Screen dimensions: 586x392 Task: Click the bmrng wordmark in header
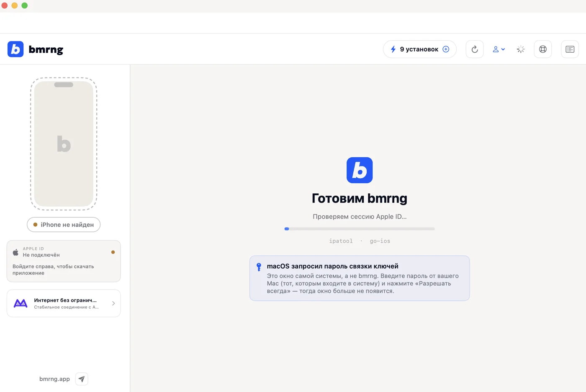tap(46, 49)
